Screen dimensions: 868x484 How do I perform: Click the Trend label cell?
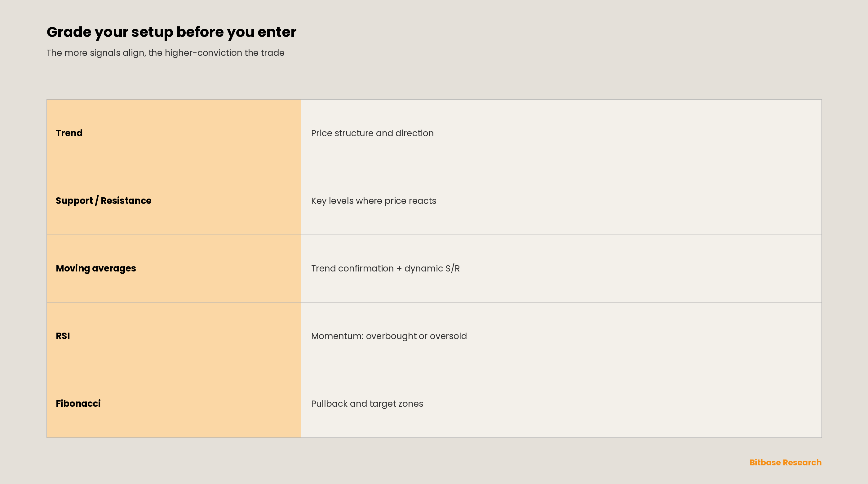[x=174, y=133]
